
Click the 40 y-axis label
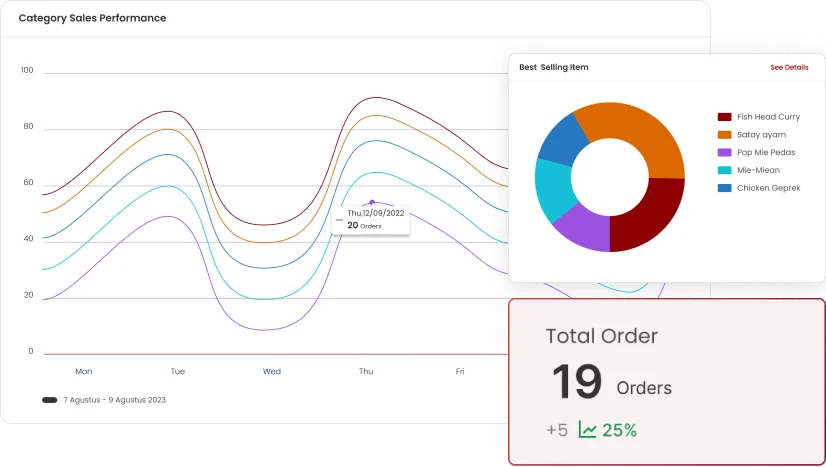28,239
